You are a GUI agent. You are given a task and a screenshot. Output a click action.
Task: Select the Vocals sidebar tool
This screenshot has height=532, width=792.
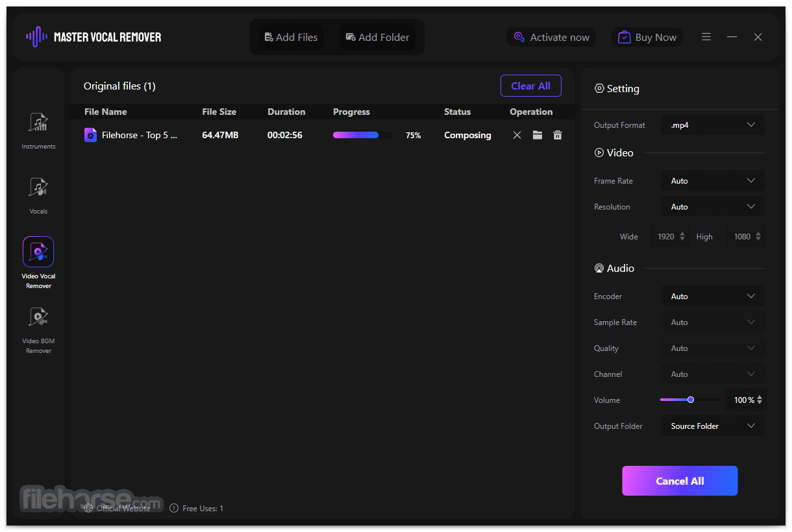[38, 195]
